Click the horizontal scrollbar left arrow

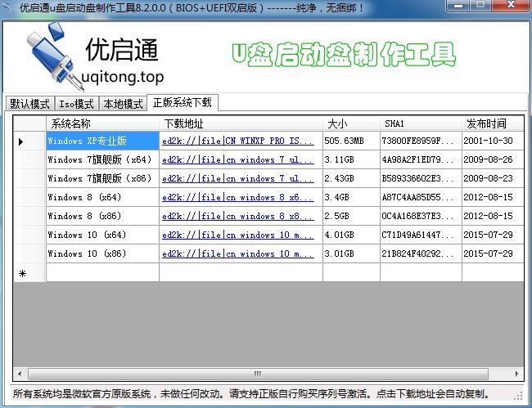(x=19, y=374)
